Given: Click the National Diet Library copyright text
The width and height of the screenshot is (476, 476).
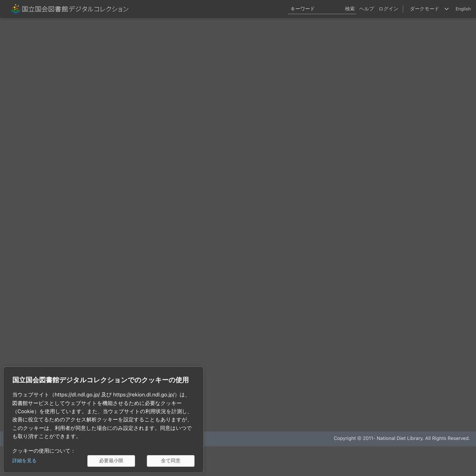Looking at the screenshot, I should 401,438.
